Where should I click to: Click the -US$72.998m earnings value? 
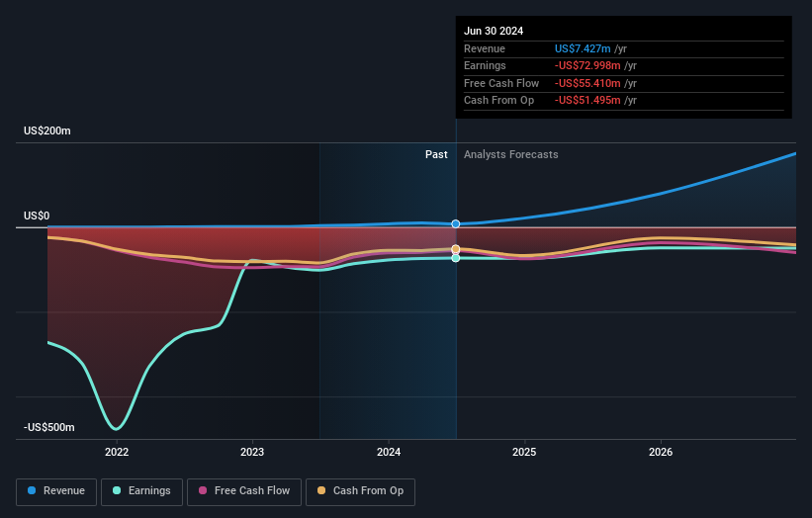tap(587, 65)
